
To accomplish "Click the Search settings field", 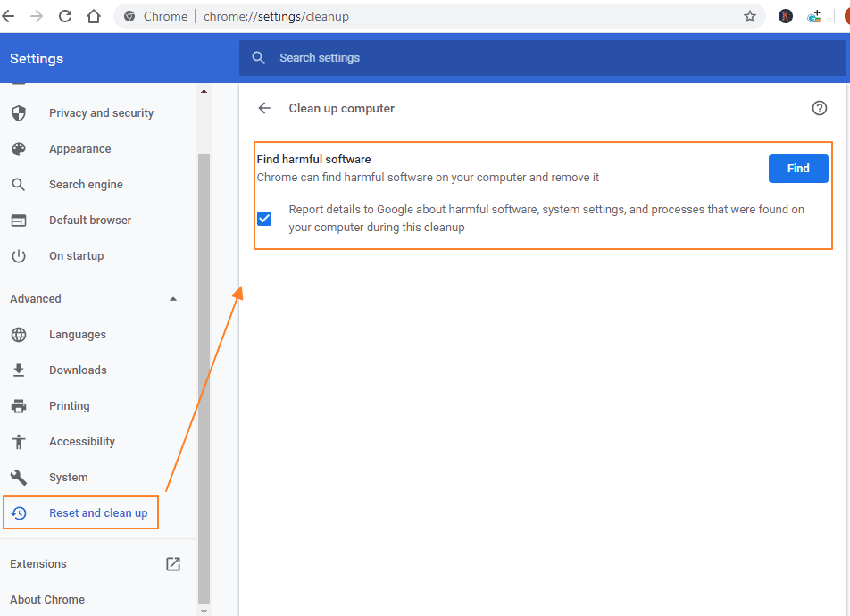I will pyautogui.click(x=542, y=57).
